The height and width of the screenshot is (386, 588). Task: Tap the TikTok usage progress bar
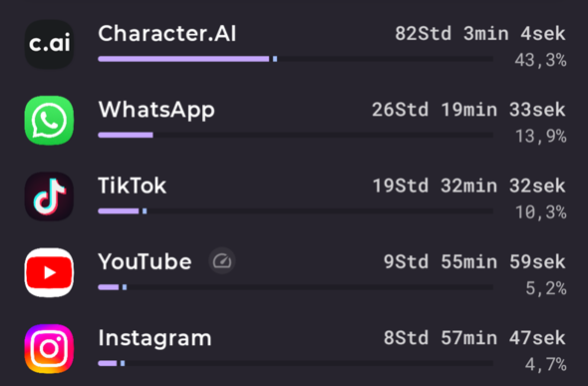click(296, 211)
